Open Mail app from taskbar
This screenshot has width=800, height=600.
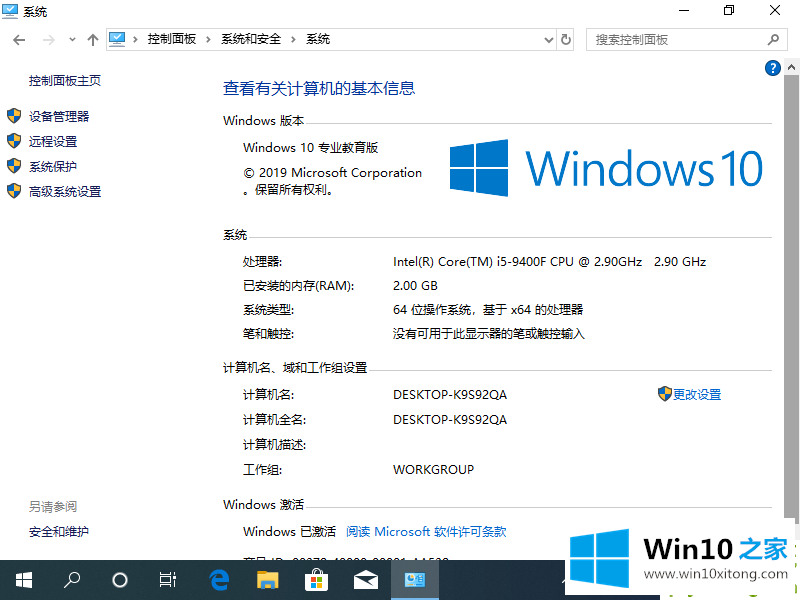[x=365, y=580]
